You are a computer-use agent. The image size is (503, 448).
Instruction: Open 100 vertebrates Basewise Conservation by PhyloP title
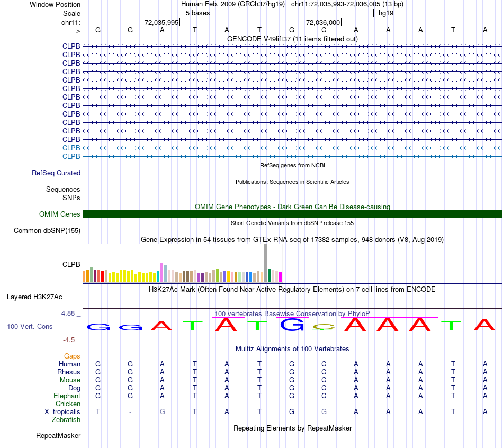pos(292,313)
